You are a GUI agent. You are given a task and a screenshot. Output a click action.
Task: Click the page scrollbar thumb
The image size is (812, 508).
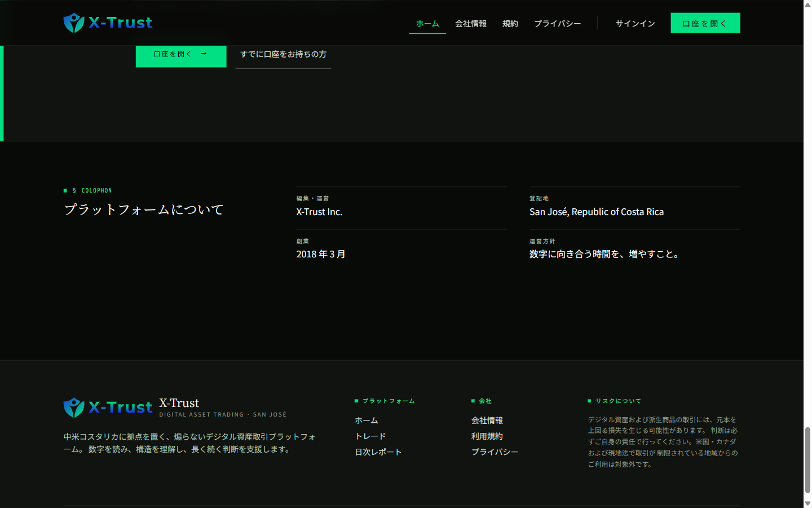pyautogui.click(x=807, y=460)
